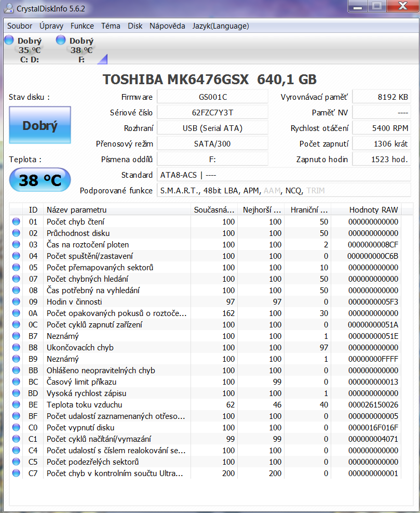
Task: Click status orb for Ohlášeno neopravitelných chyb
Action: click(16, 371)
